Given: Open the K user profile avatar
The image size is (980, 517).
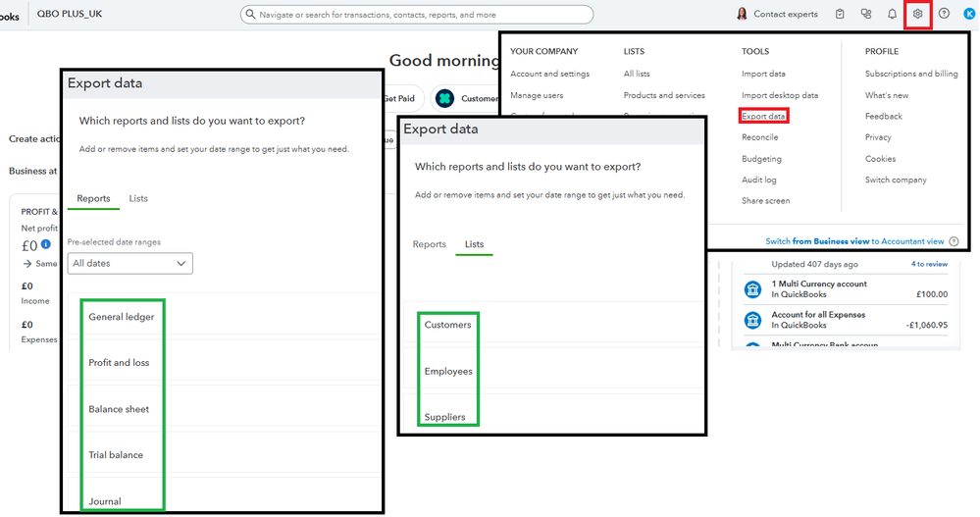Looking at the screenshot, I should (969, 14).
